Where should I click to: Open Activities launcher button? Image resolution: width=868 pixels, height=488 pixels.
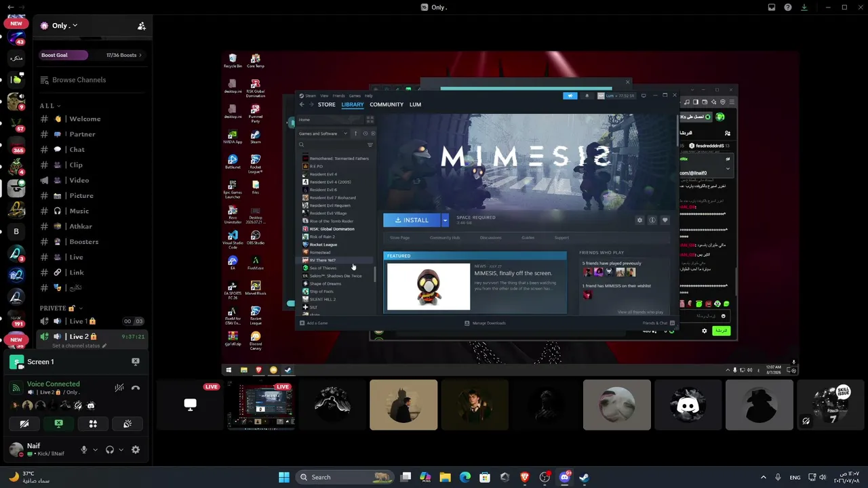coord(93,424)
